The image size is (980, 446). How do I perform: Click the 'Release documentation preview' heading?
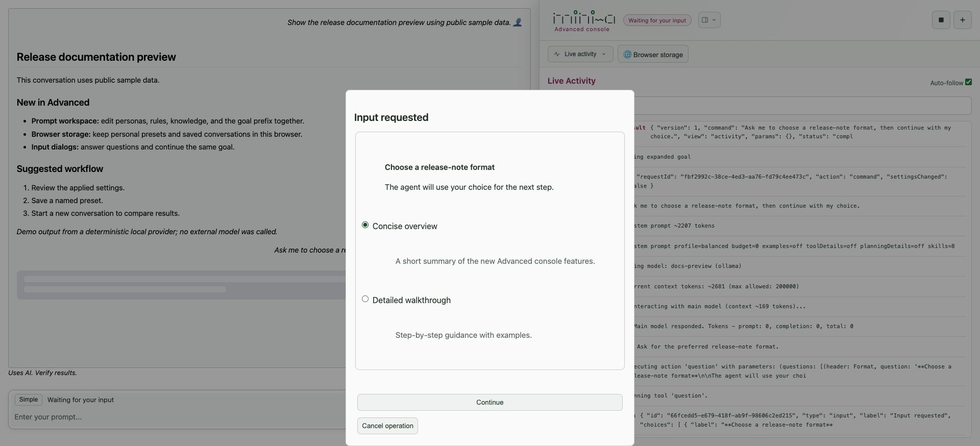96,57
